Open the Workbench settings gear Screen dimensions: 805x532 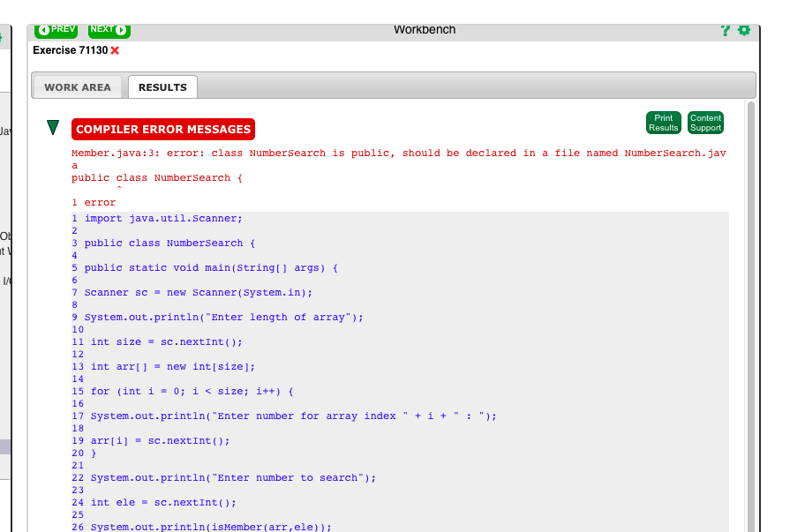(744, 29)
